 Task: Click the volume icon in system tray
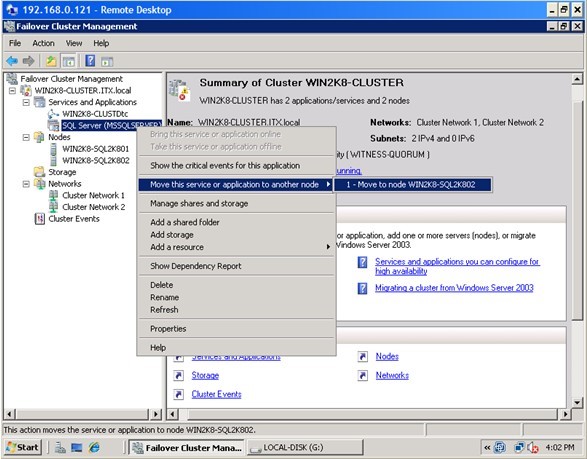(x=533, y=447)
